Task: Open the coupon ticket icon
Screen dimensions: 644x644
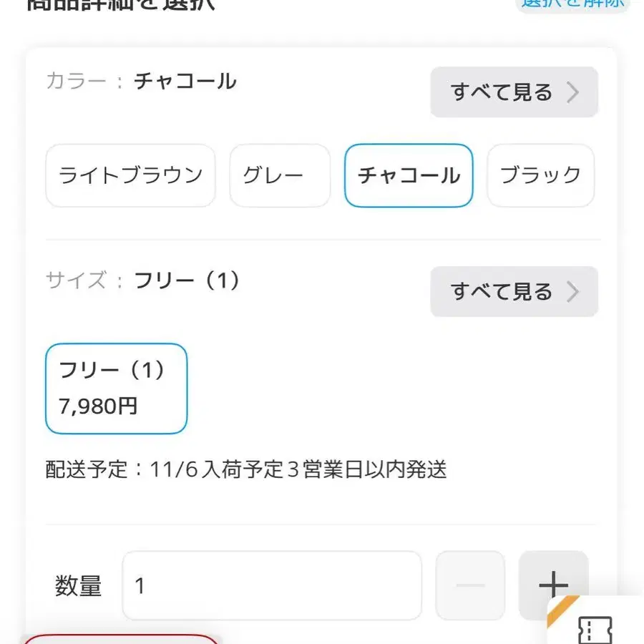Action: pos(596,630)
